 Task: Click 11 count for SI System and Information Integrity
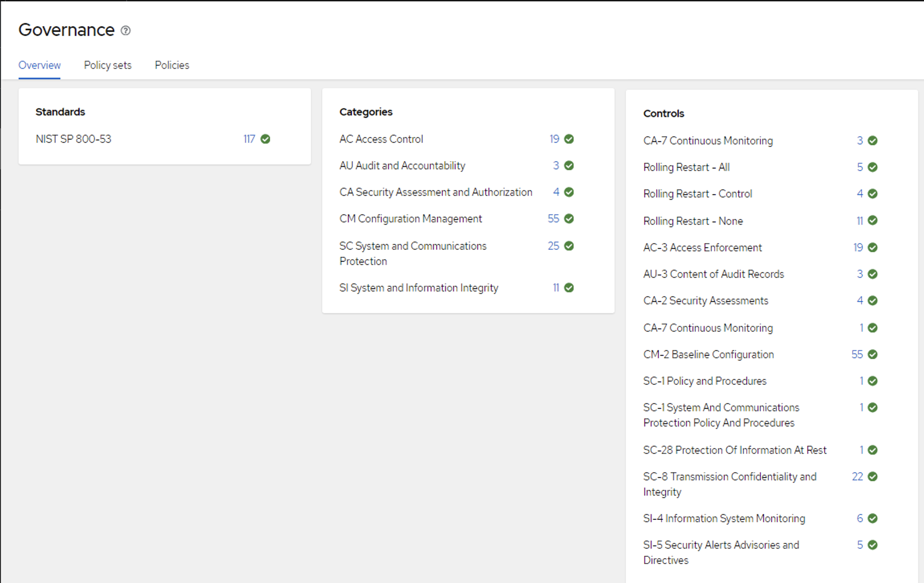pyautogui.click(x=556, y=288)
